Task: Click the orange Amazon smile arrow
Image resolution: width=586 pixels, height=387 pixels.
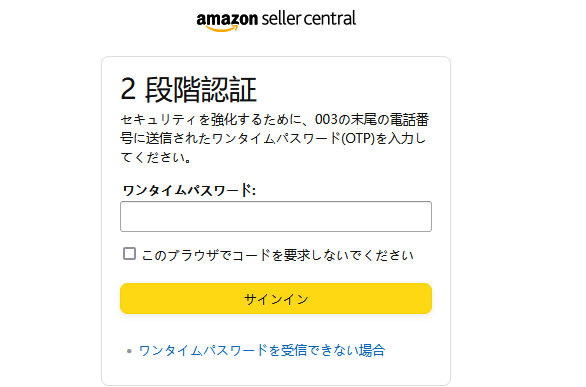Action: [x=222, y=28]
